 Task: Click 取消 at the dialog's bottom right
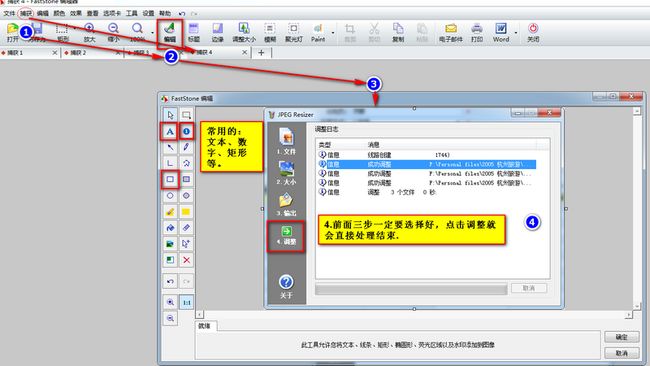pyautogui.click(x=621, y=353)
